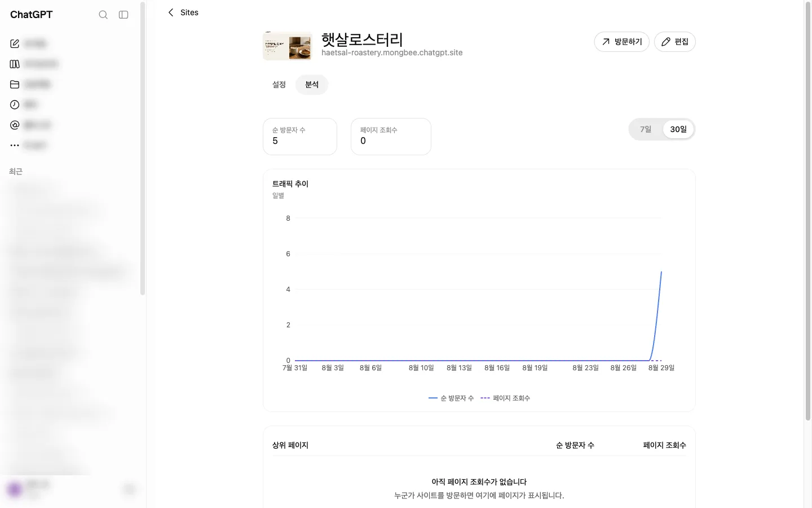Click the 페이지 조회수 stat card
812x508 pixels.
(x=391, y=137)
